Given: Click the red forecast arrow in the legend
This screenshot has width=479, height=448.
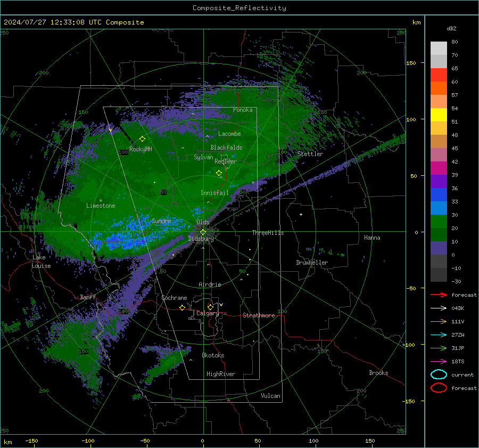Looking at the screenshot, I should coord(439,295).
